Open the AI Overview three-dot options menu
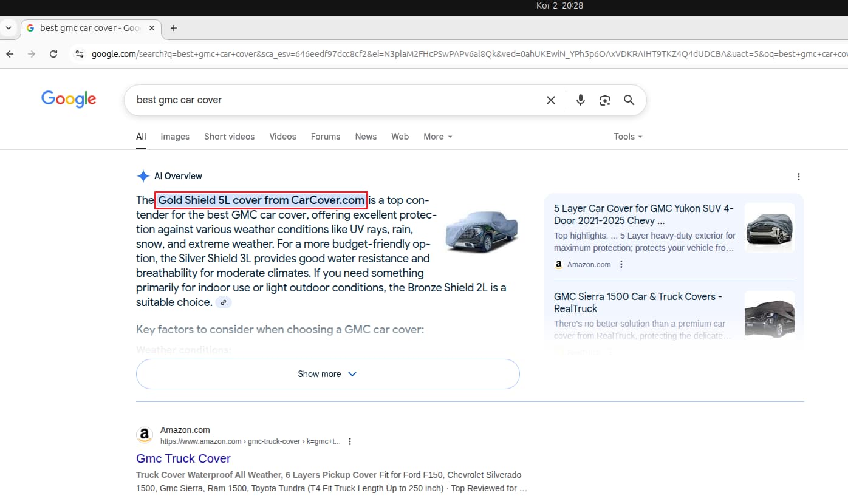Image resolution: width=848 pixels, height=504 pixels. (799, 176)
